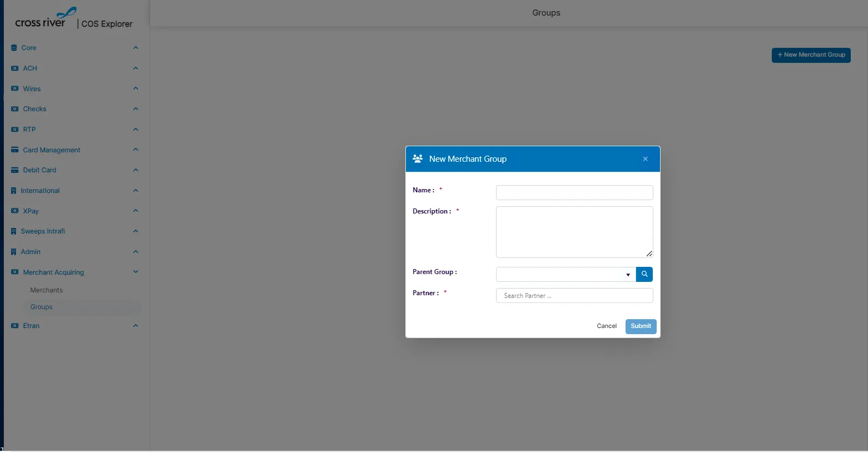
Task: Collapse the Merchant Acquiring chevron
Action: [136, 272]
